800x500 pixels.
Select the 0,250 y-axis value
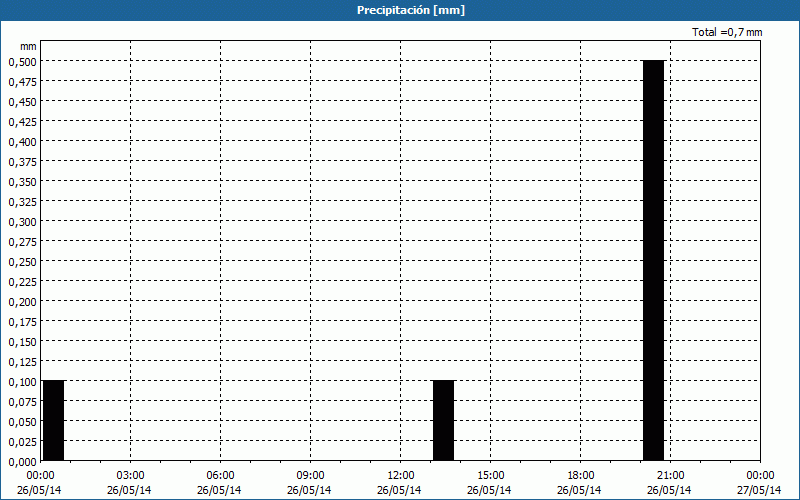[22, 262]
